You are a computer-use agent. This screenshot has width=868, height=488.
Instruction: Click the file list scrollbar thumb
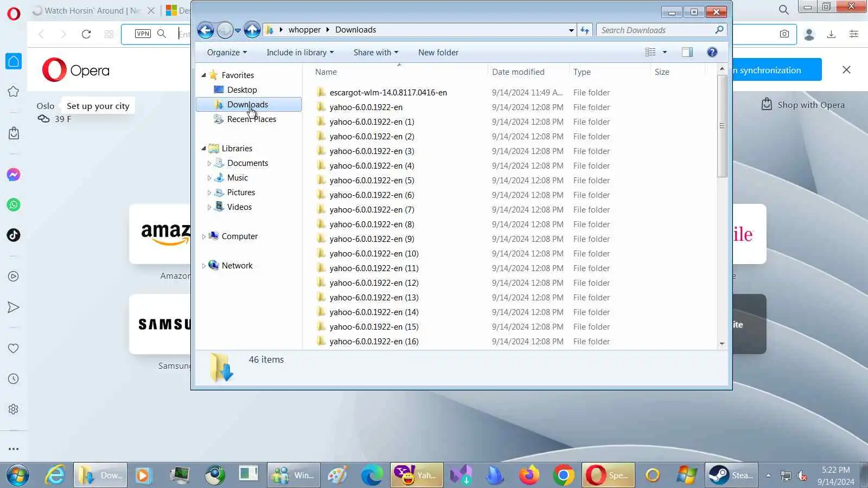722,126
